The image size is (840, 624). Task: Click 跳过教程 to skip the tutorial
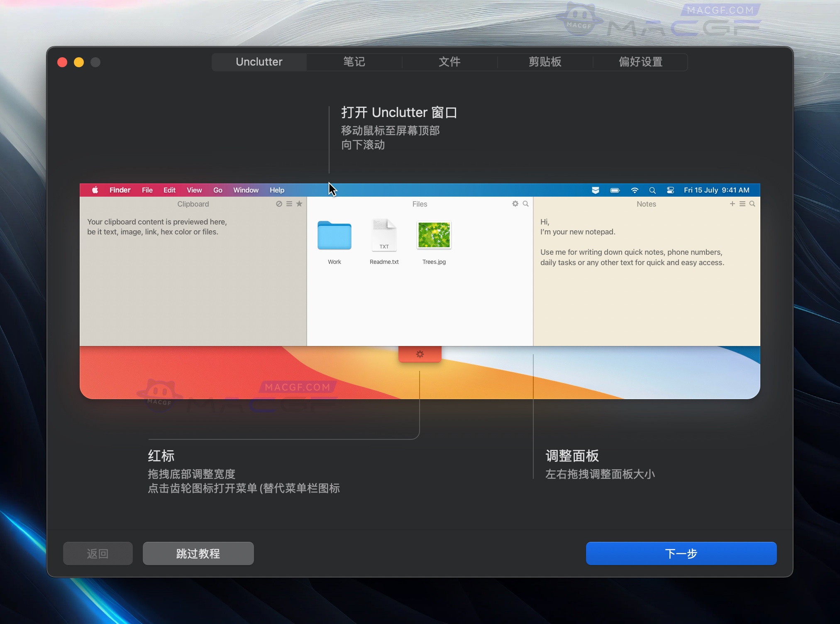coord(198,553)
